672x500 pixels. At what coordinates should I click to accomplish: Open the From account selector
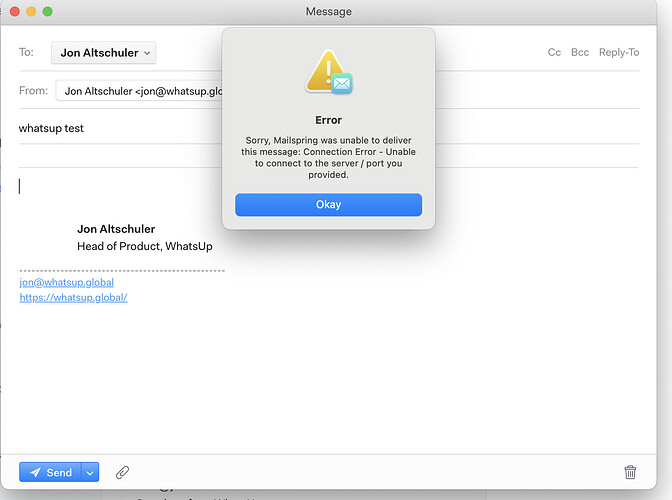point(139,91)
